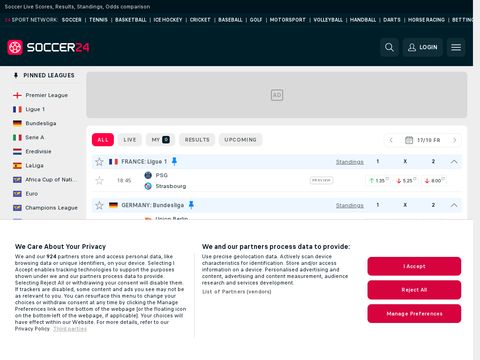Click the I Accept button
Screen dimensions: 480x360
point(414,266)
